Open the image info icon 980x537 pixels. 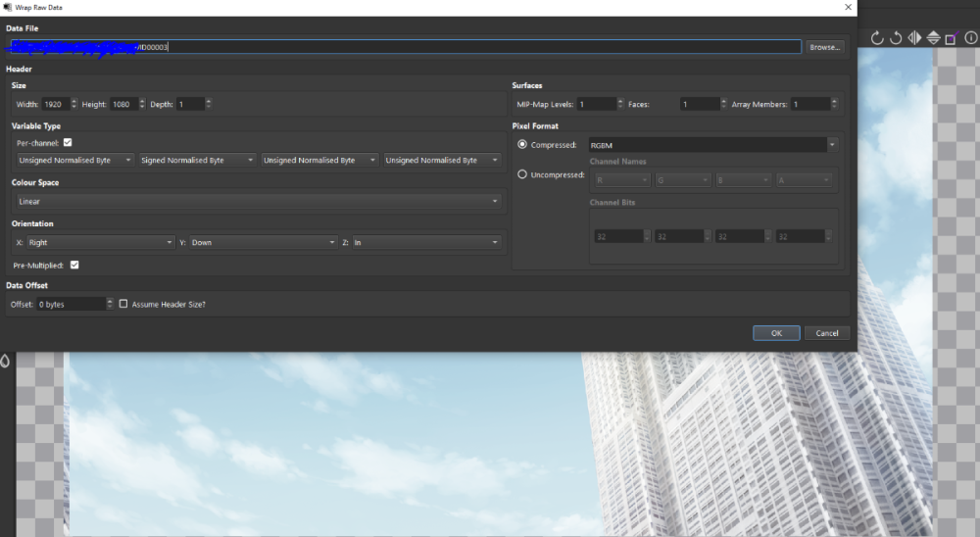(970, 38)
